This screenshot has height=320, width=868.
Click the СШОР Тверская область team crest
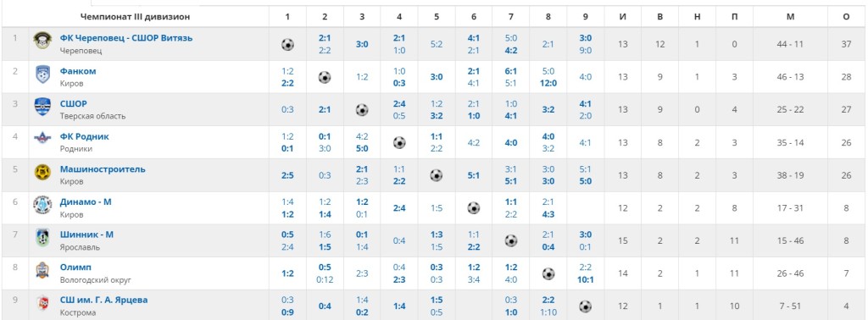pyautogui.click(x=42, y=106)
